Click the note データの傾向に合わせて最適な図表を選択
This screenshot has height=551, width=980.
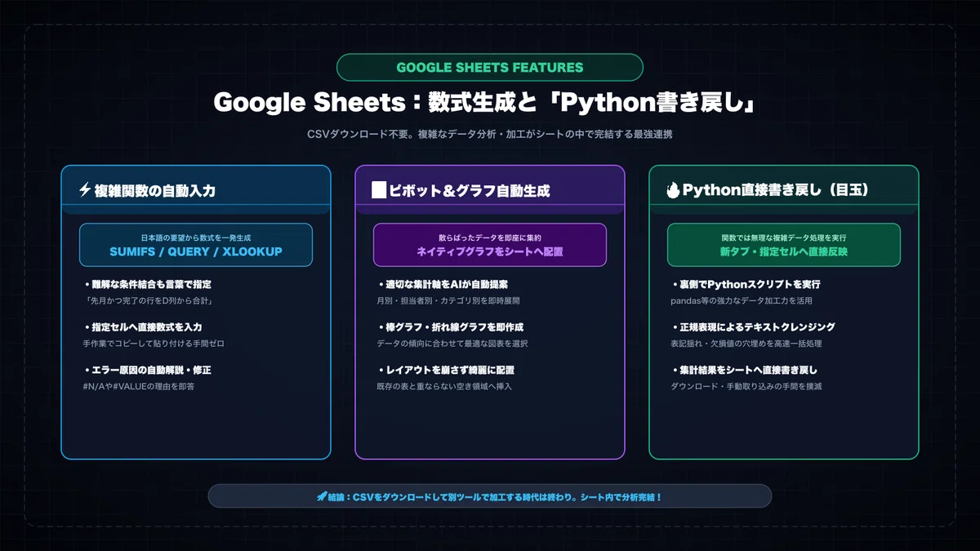[452, 344]
